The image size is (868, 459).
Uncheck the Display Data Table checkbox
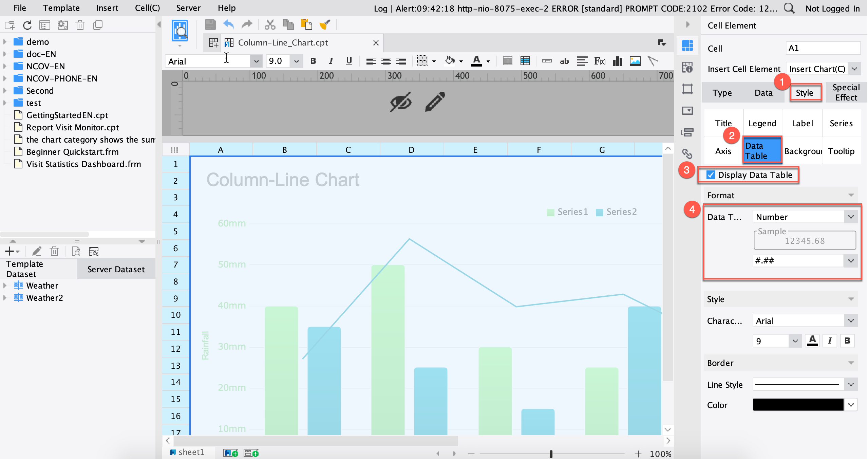[711, 175]
